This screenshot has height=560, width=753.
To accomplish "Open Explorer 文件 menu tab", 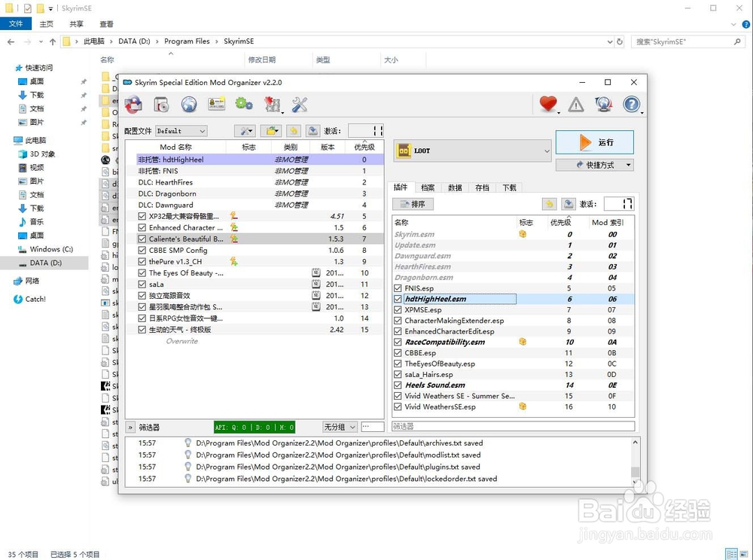I will pyautogui.click(x=16, y=24).
